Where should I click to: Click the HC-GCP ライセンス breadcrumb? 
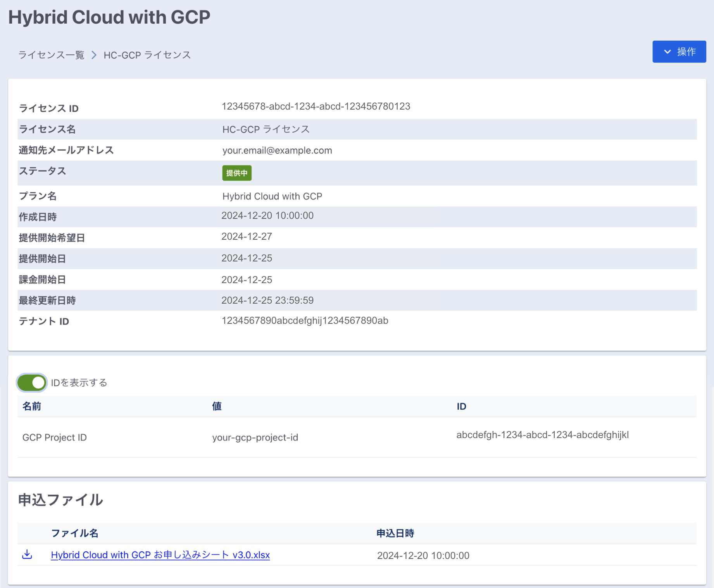click(x=147, y=55)
